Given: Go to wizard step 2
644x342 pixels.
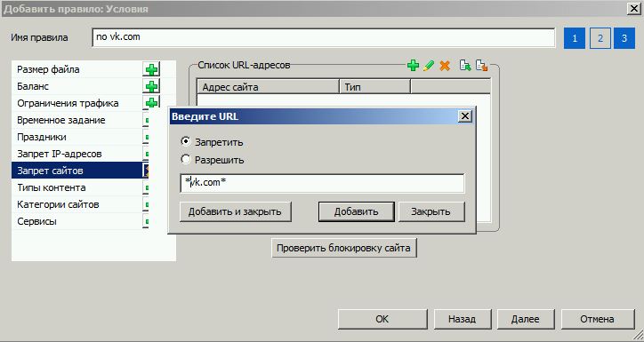Looking at the screenshot, I should tap(600, 38).
